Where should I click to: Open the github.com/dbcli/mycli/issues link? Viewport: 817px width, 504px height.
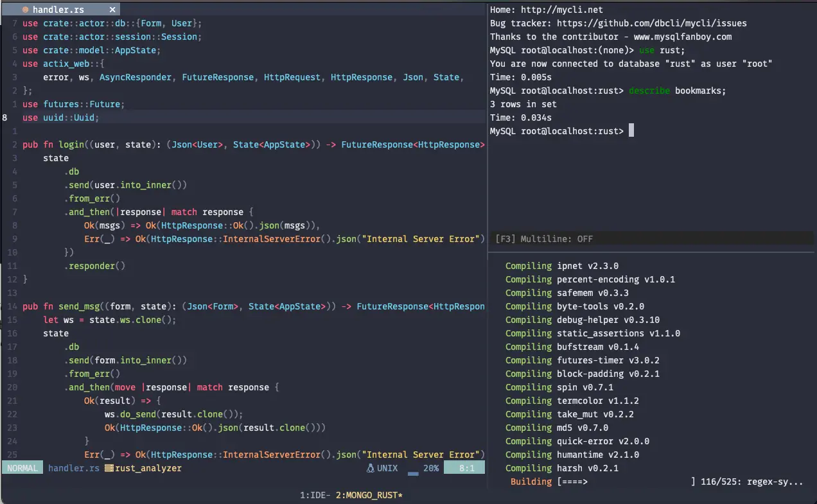click(652, 23)
